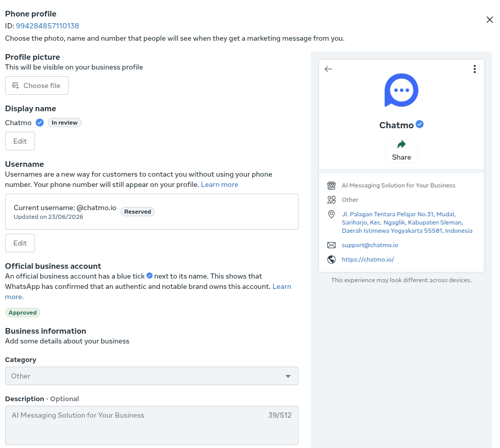Image resolution: width=500 pixels, height=448 pixels.
Task: Click 'AI Messaging Solution for Your Business' in preview
Action: click(398, 185)
